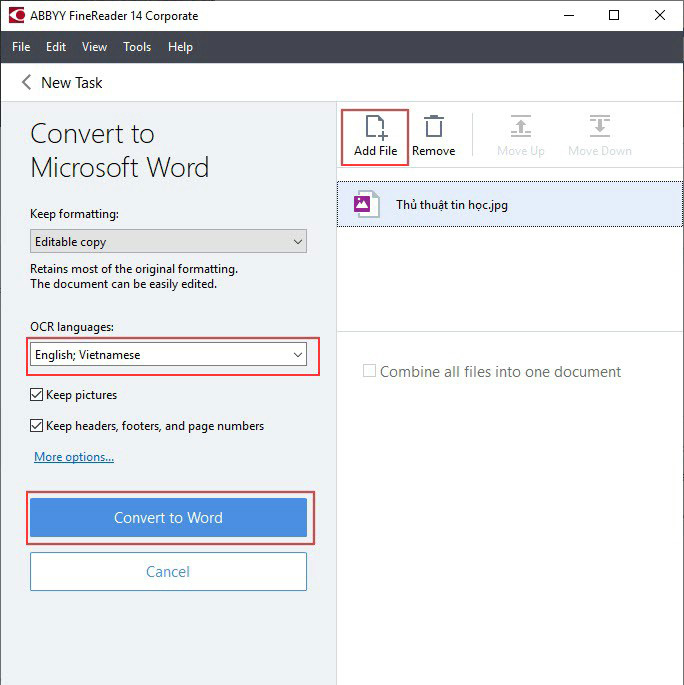
Task: Click the Add File icon
Action: 375,127
